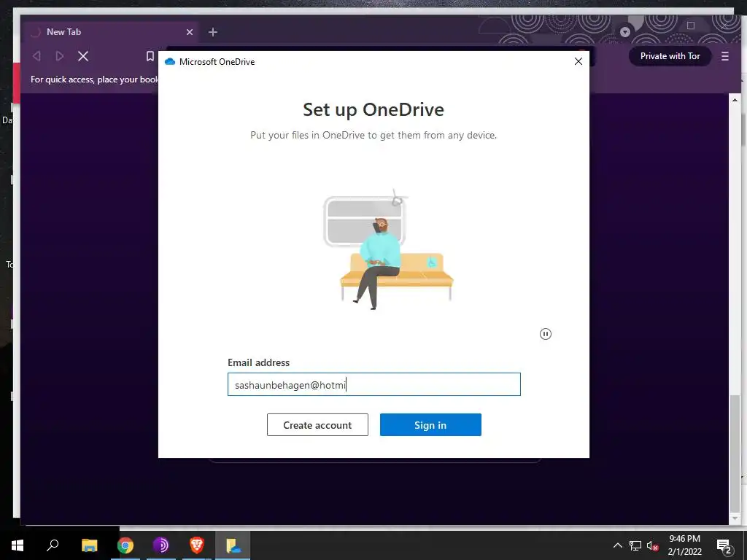747x560 pixels.
Task: Close the New Tab browser tab
Action: [190, 32]
